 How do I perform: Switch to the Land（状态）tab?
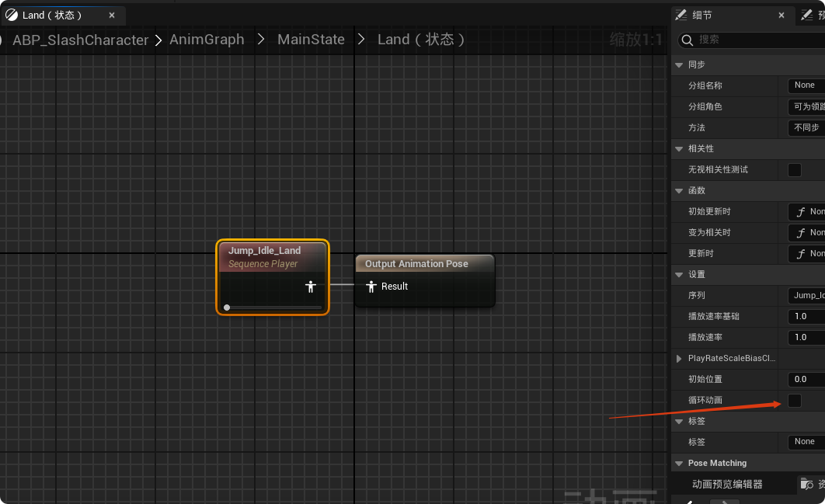click(x=63, y=16)
